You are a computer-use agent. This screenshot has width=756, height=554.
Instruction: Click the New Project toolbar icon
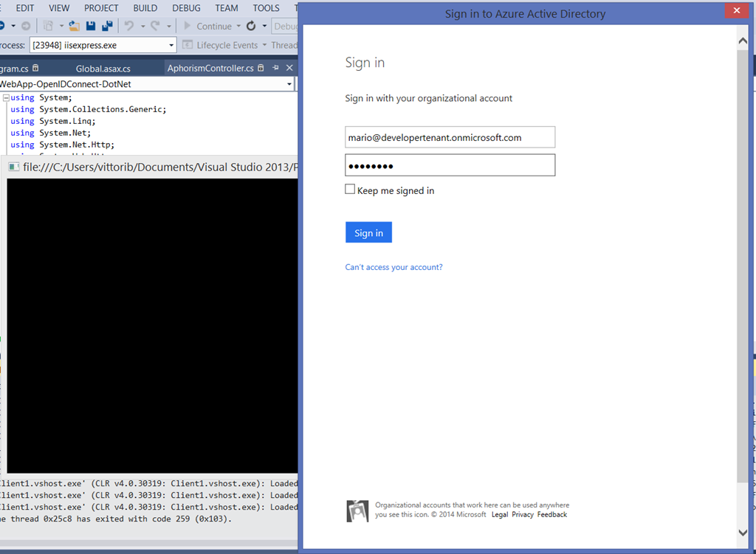click(x=48, y=26)
